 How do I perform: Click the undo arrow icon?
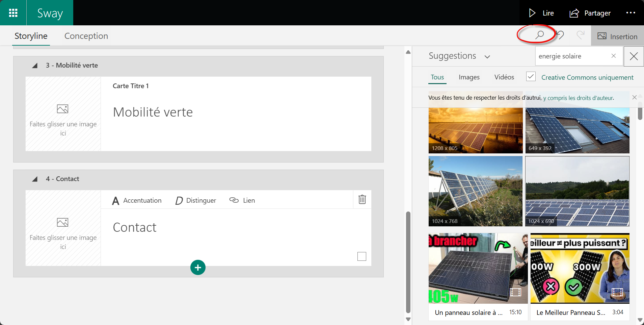[x=560, y=35]
